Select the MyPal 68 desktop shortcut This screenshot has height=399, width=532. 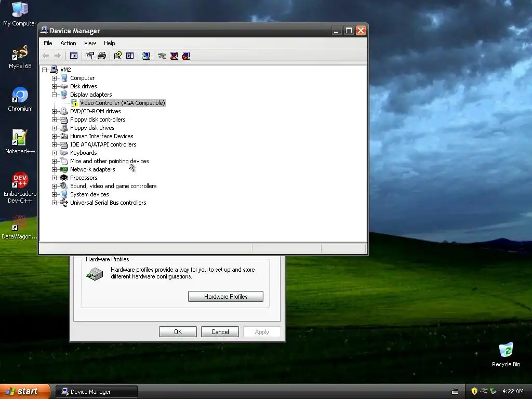(20, 57)
